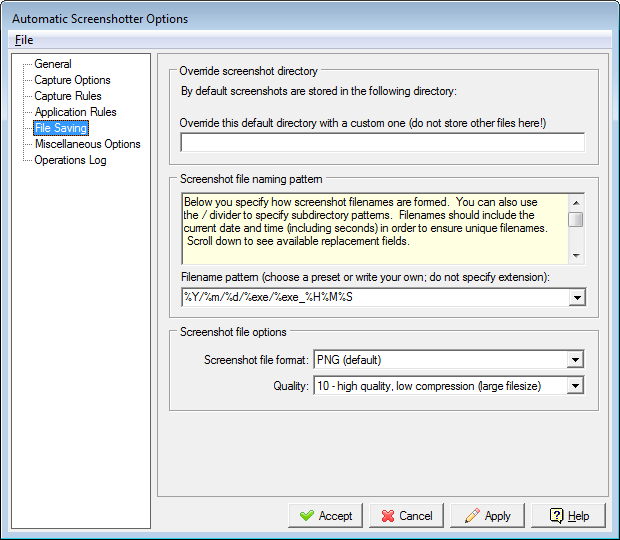Show the Operations Log page

[x=70, y=160]
